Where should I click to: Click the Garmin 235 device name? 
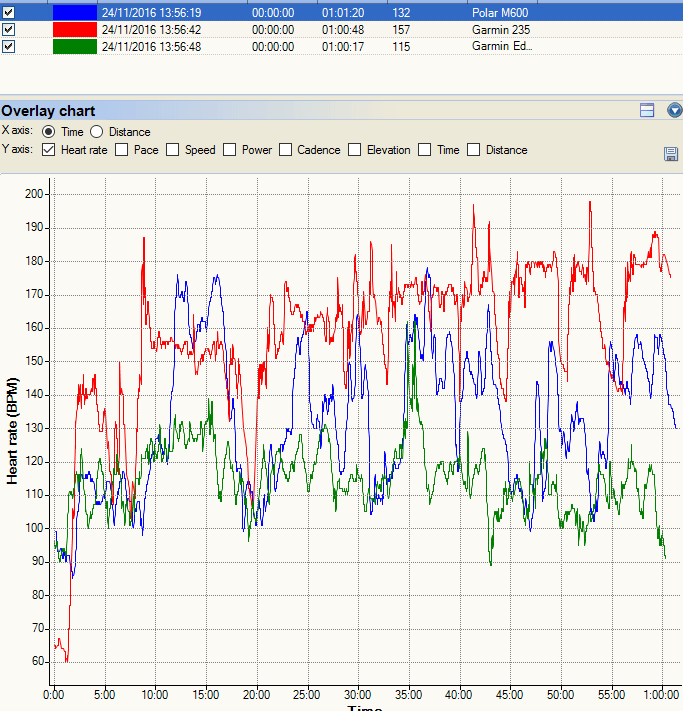(501, 30)
